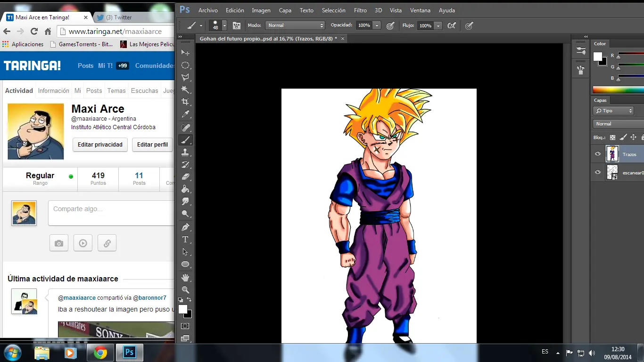Open the Brush panel toggle button
The height and width of the screenshot is (362, 644).
pyautogui.click(x=236, y=25)
